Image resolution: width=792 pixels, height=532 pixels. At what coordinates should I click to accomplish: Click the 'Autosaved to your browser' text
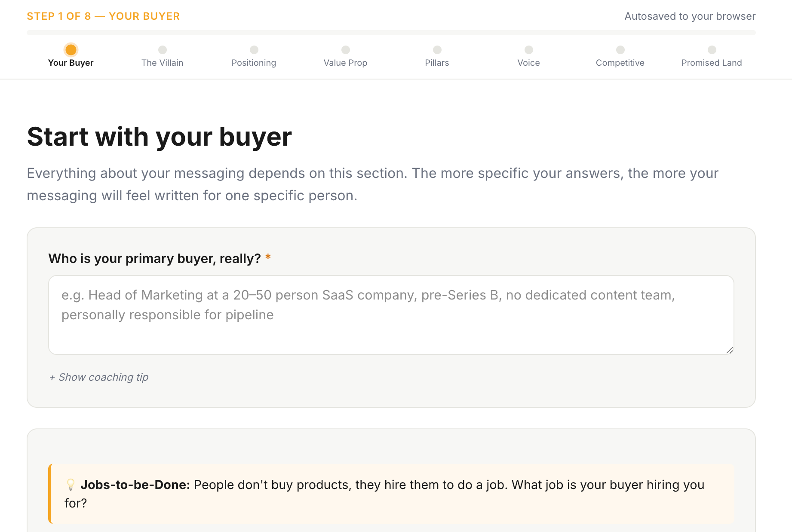(x=690, y=16)
